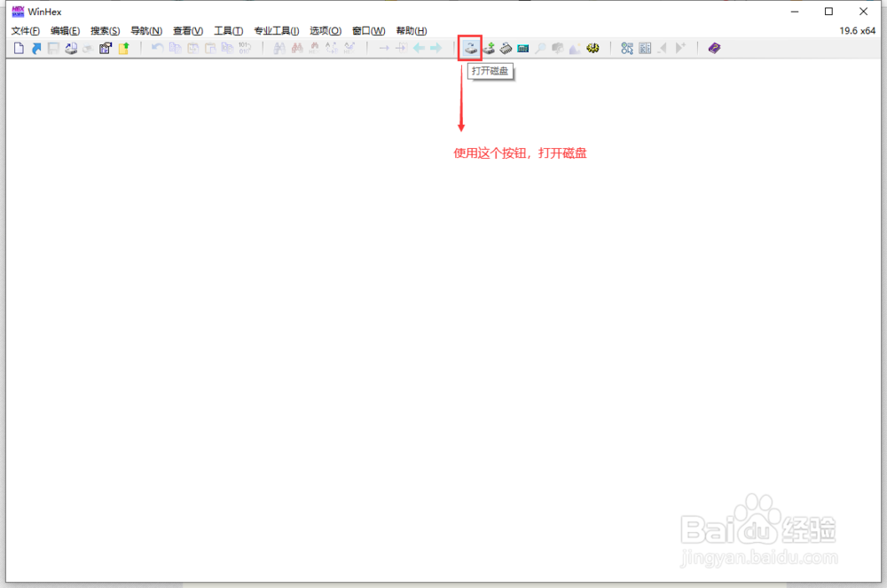Click the yellow gear options icon
This screenshot has height=588, width=887.
[x=593, y=49]
